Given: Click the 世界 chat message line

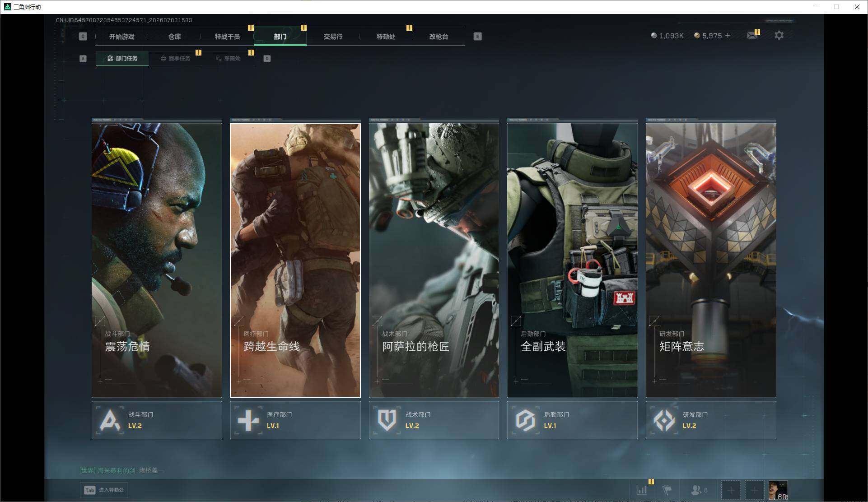Looking at the screenshot, I should click(121, 470).
